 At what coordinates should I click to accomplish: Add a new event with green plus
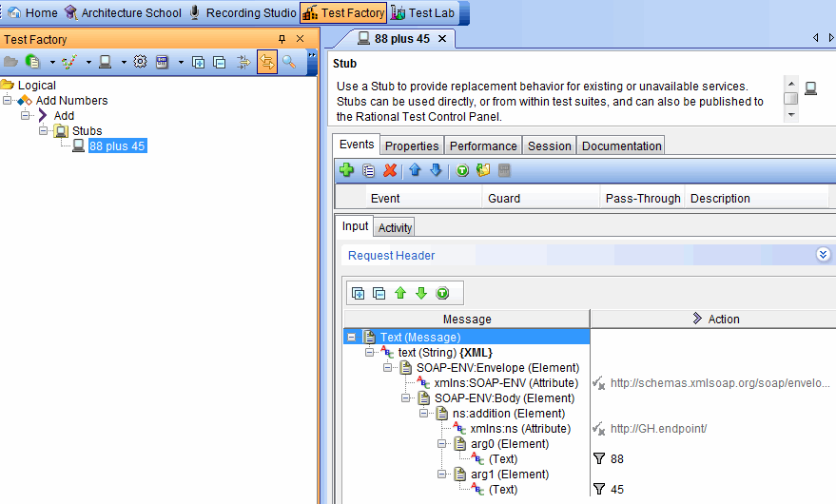[x=346, y=170]
